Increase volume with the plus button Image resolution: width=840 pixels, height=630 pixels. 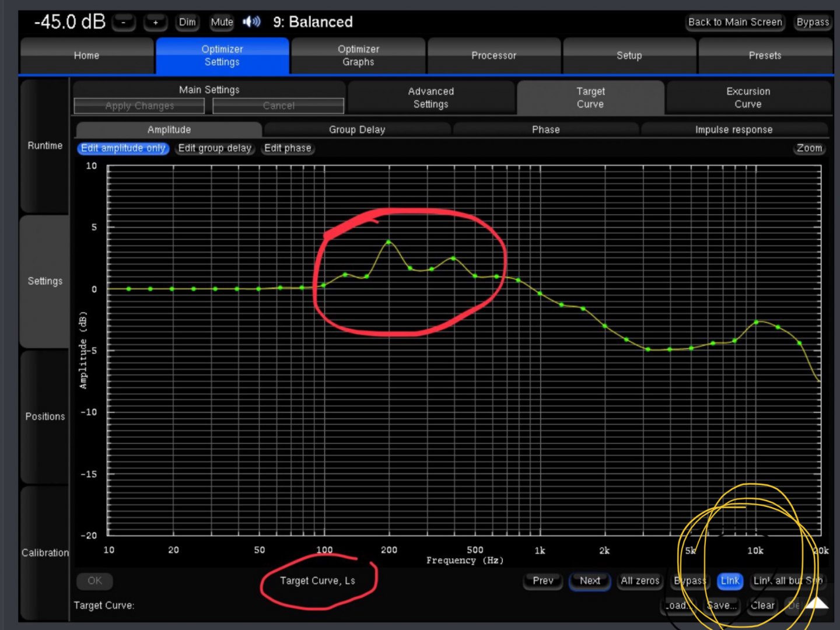coord(156,23)
